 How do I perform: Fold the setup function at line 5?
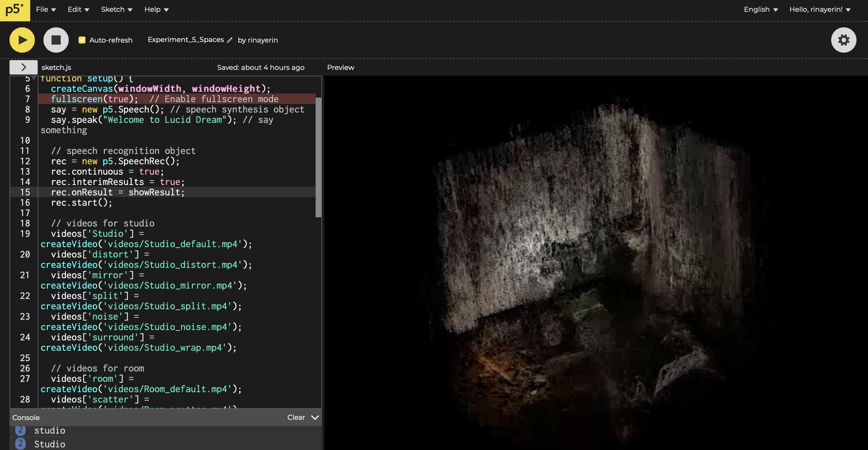(34, 79)
